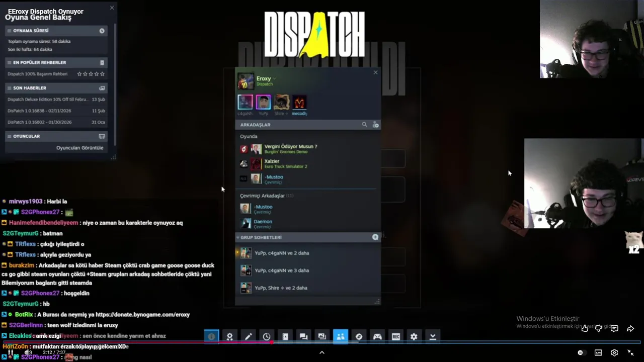
Task: Select the YuPp favorite friend avatar
Action: click(x=263, y=102)
